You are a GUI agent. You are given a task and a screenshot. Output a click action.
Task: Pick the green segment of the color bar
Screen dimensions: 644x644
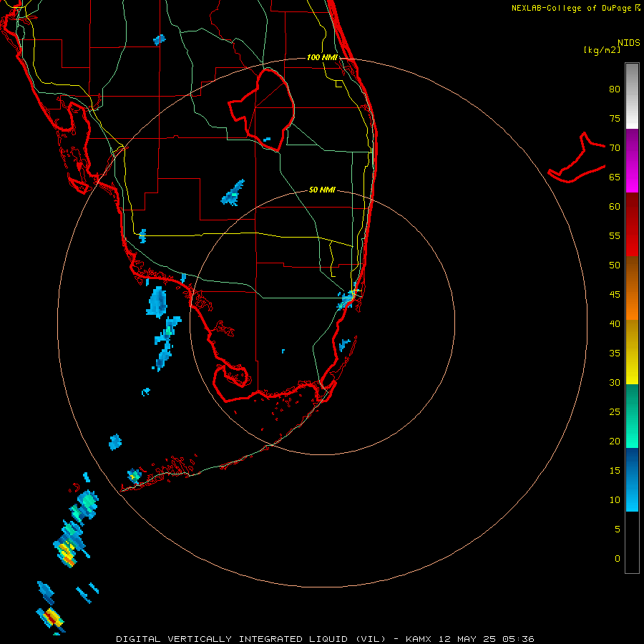(x=632, y=416)
